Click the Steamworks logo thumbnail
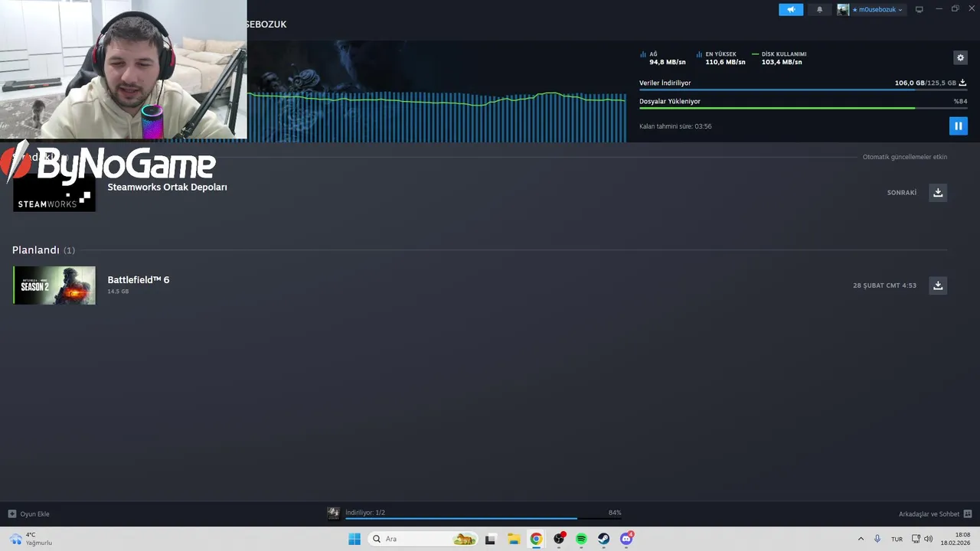 pos(54,192)
